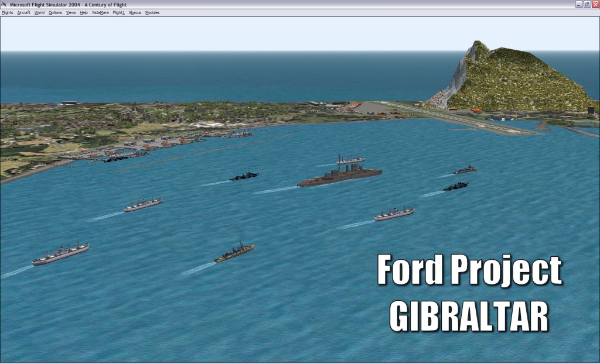This screenshot has width=600, height=364.
Task: Open the Flights menu
Action: coord(7,13)
